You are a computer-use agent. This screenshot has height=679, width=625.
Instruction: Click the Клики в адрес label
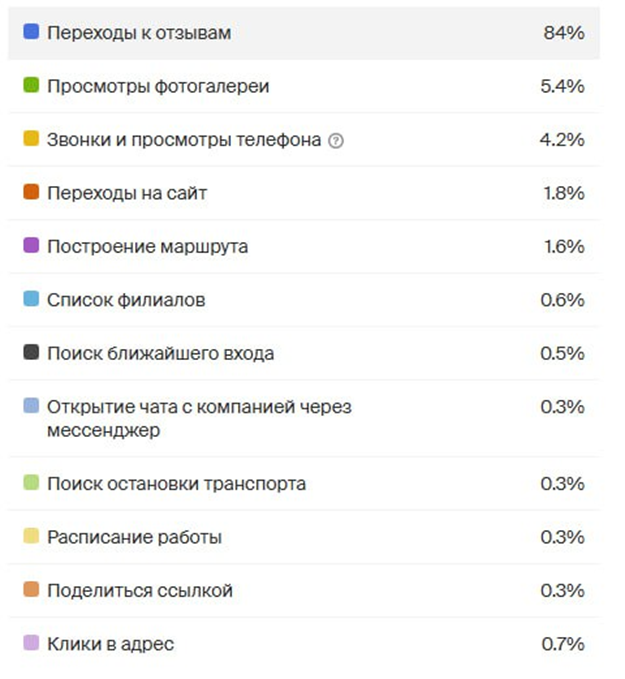tap(110, 644)
